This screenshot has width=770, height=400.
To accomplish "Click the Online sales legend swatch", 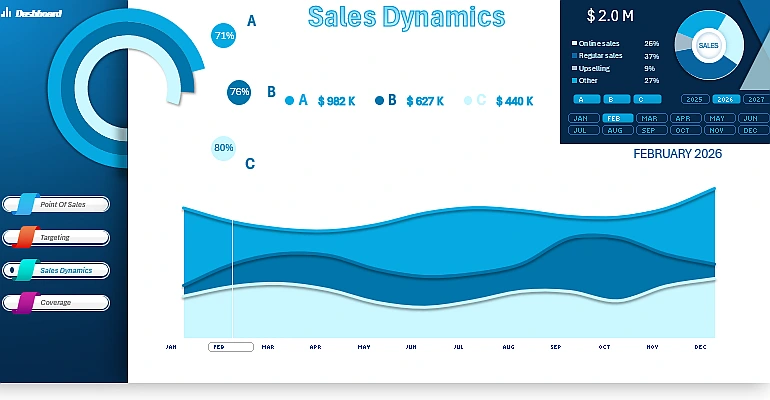I will tap(574, 44).
